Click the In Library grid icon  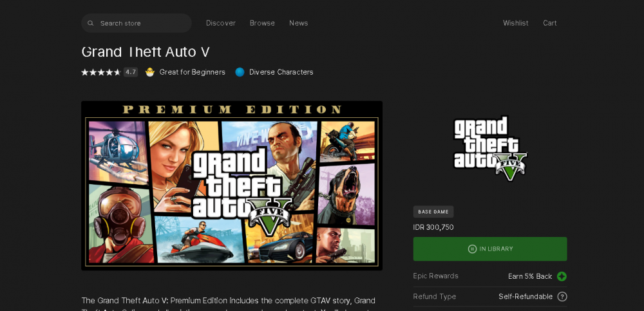click(x=472, y=249)
